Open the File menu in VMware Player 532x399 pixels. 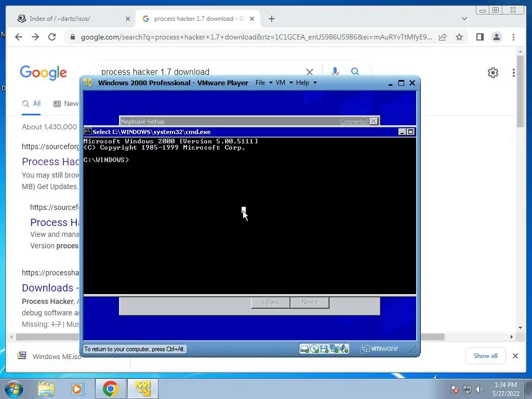(x=264, y=83)
